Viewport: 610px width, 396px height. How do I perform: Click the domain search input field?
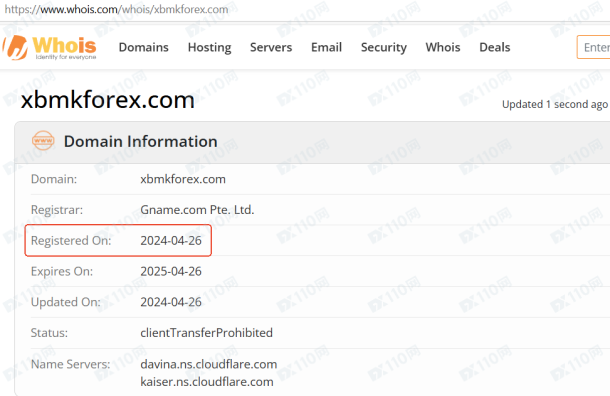594,47
